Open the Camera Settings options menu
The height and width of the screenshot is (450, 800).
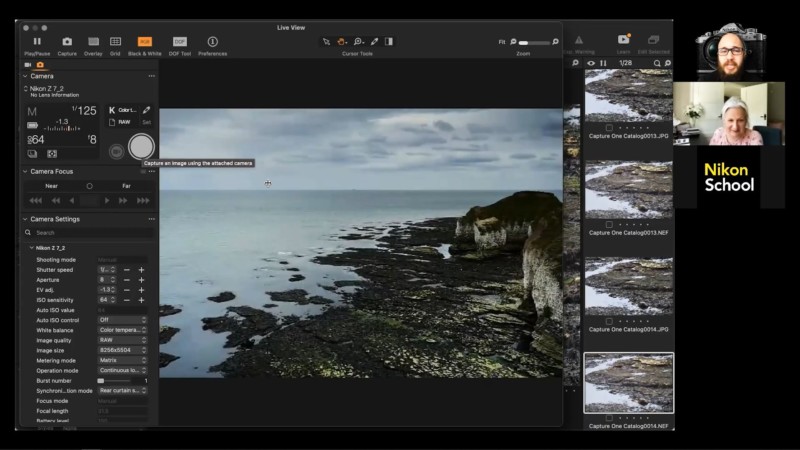coord(152,219)
